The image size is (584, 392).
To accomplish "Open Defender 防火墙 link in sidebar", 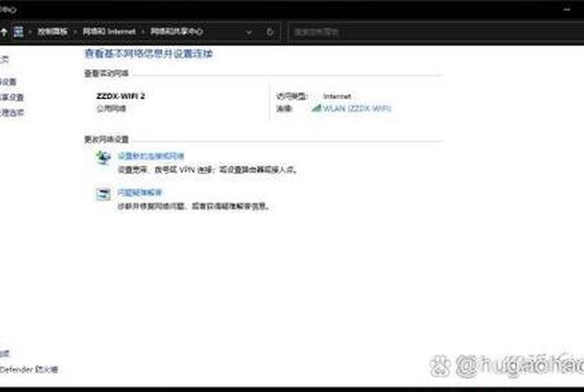I will (29, 369).
